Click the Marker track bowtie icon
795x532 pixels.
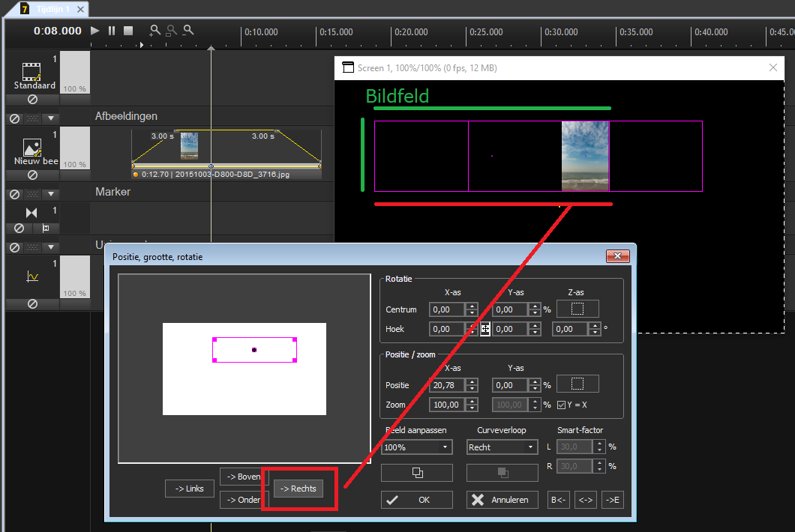click(31, 214)
